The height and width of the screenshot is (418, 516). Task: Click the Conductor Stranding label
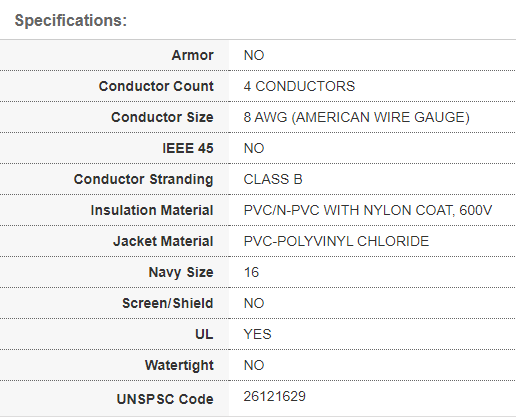(x=143, y=179)
